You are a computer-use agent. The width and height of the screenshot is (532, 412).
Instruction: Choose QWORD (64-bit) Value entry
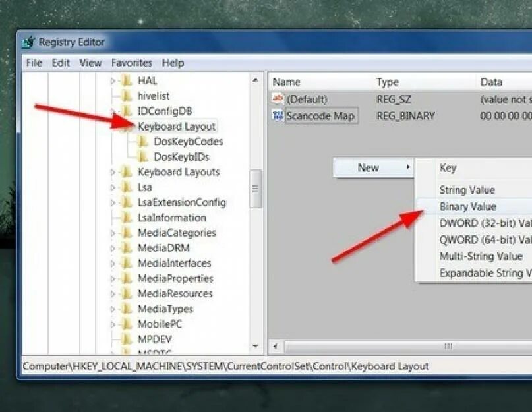(x=475, y=239)
